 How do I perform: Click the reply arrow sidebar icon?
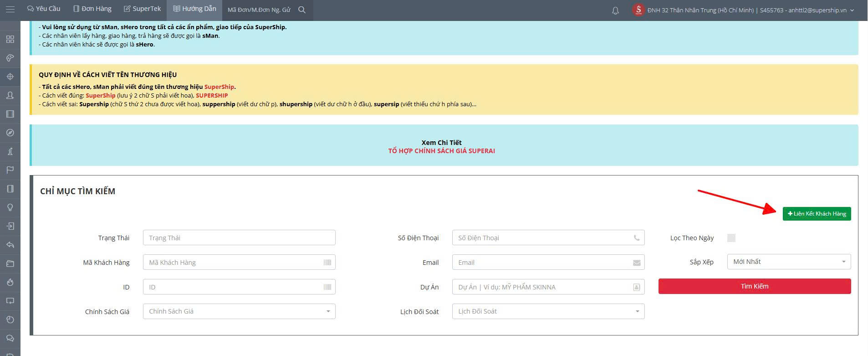[x=10, y=245]
